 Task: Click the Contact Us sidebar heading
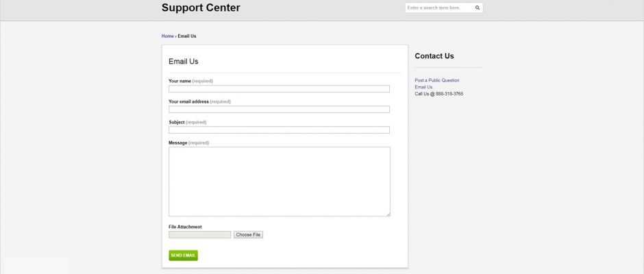[434, 56]
